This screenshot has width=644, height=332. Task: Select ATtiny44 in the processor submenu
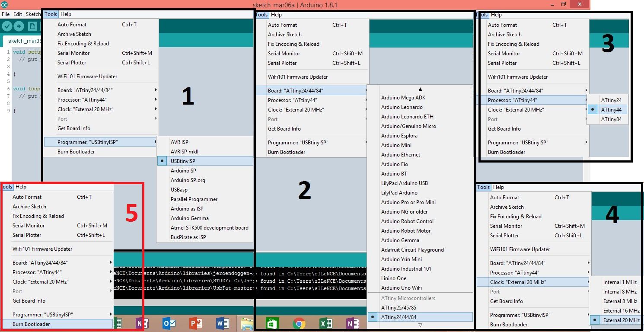(x=607, y=110)
